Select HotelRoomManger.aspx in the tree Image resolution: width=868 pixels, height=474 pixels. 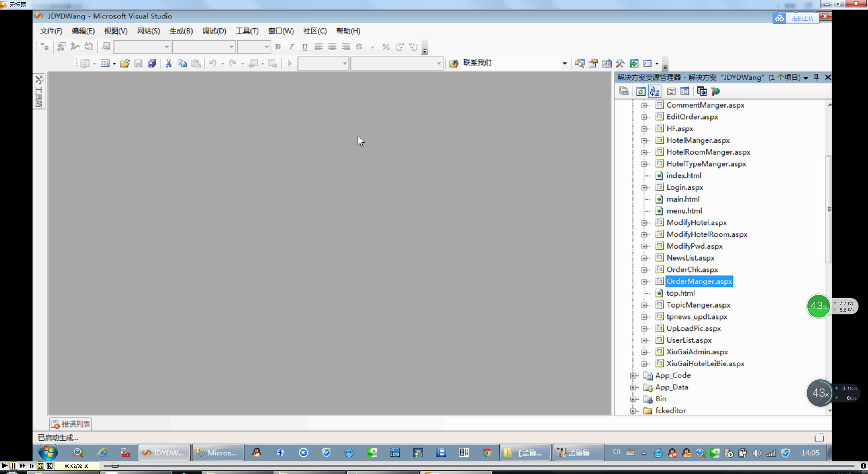pos(708,152)
